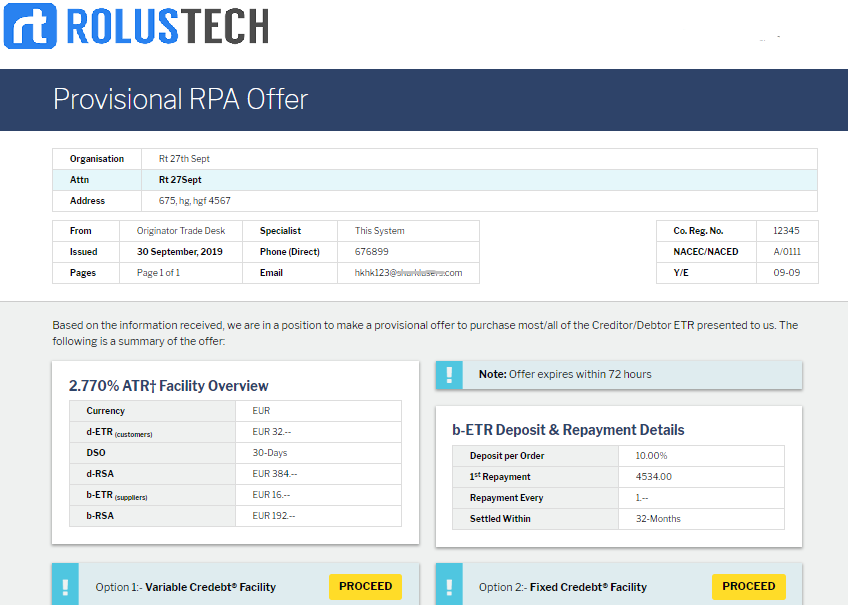The image size is (848, 605).
Task: Click the 'Address' row label
Action: coord(87,201)
